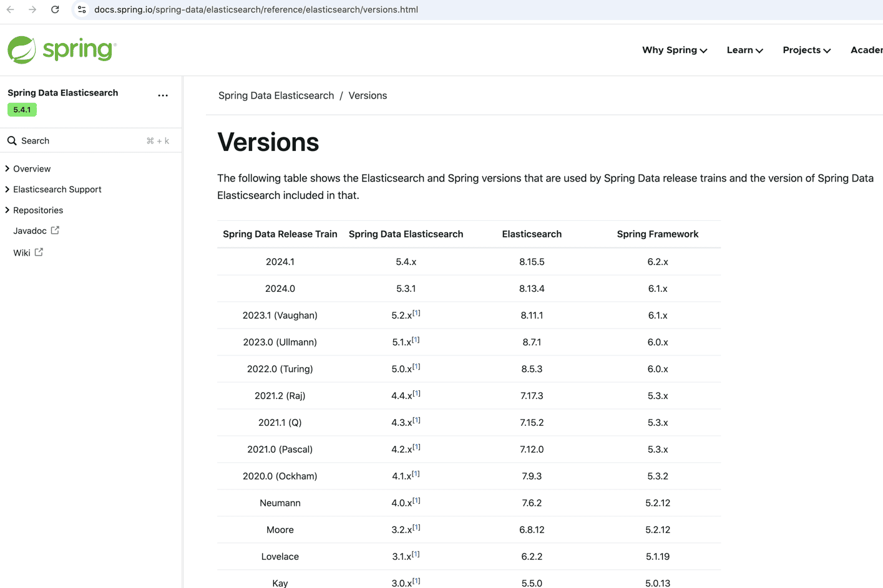This screenshot has width=883, height=588.
Task: Click the Spring Data Elasticsearch sidebar title
Action: (x=62, y=93)
